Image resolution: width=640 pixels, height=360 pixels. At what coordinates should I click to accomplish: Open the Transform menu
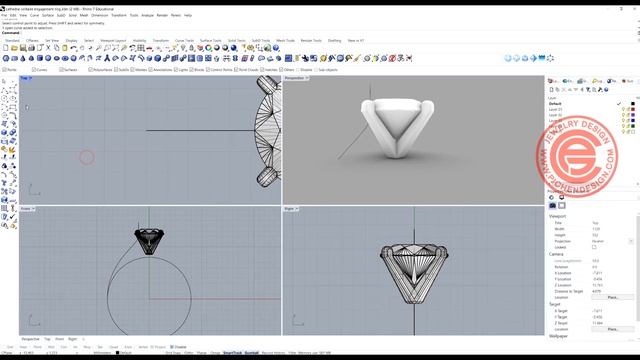point(119,15)
